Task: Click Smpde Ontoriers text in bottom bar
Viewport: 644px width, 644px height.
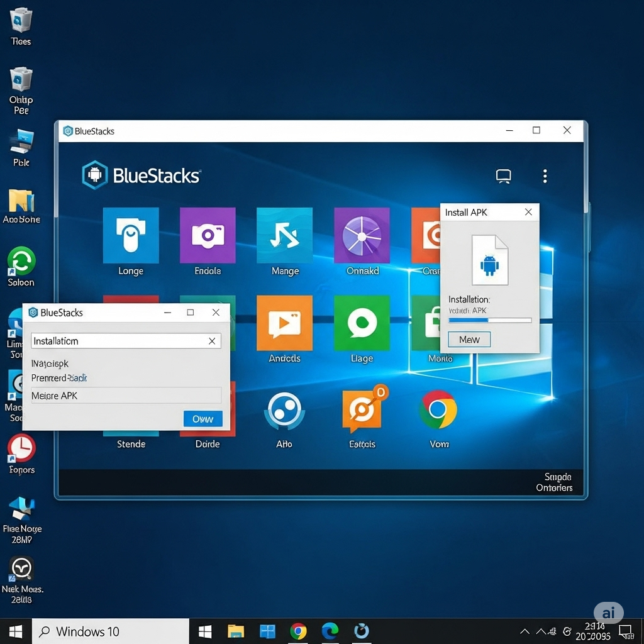Action: (554, 482)
